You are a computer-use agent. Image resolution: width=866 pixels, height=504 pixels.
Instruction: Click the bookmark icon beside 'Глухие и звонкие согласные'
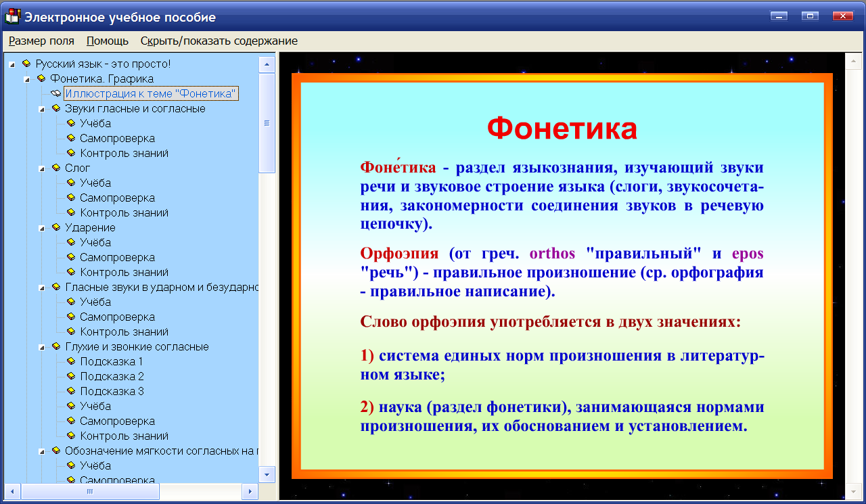pyautogui.click(x=57, y=346)
